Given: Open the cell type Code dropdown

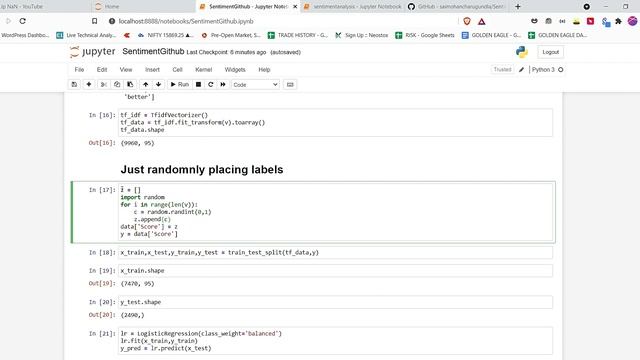Looking at the screenshot, I should pos(256,84).
